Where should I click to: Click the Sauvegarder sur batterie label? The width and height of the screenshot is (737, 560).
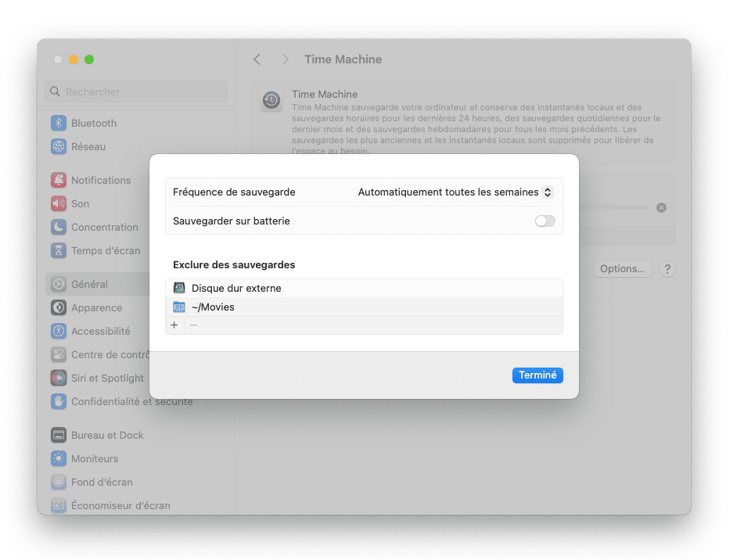pos(232,221)
